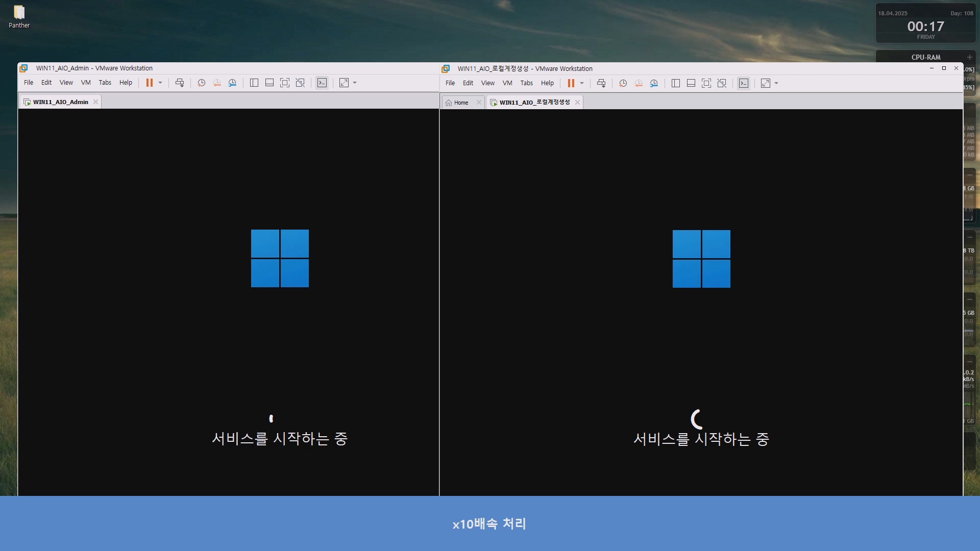Toggle the thumbnail bar in left window
The width and height of the screenshot is (980, 551).
tap(269, 83)
